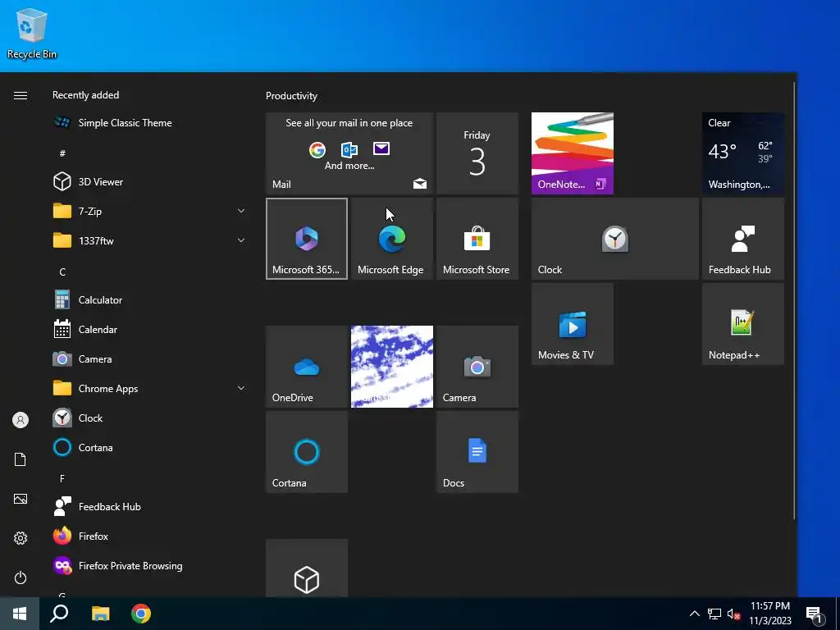Screen dimensions: 840x630
Task: Click the C letter header
Action: 62,272
